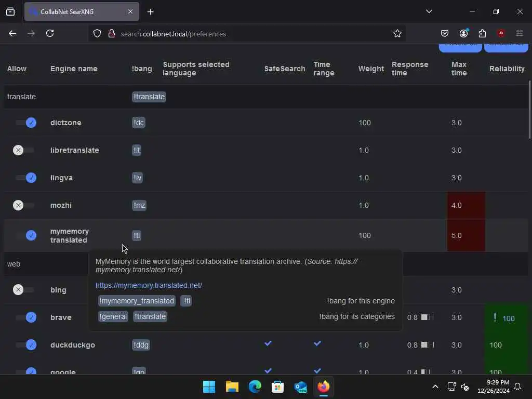The width and height of the screenshot is (532, 399).
Task: Click the !translate bang in tooltip
Action: (x=150, y=316)
